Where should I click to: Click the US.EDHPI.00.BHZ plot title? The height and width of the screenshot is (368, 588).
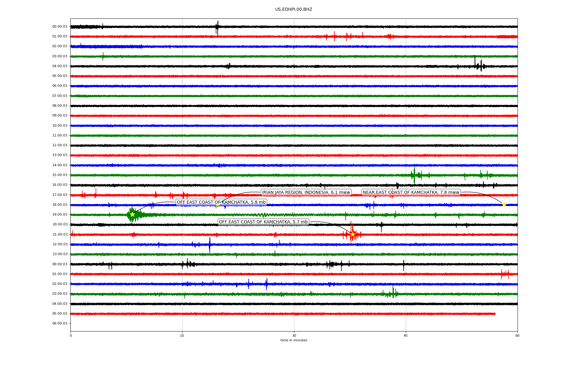click(x=294, y=10)
